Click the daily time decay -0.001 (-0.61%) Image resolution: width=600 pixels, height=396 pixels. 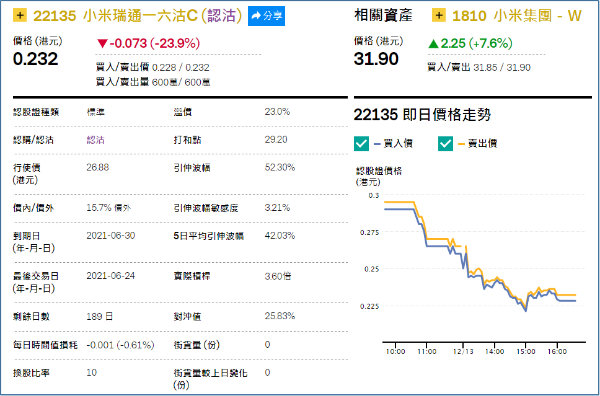tap(120, 345)
